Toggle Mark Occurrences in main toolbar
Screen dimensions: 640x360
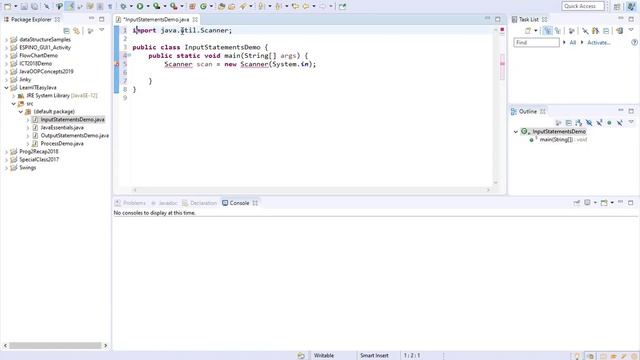click(x=70, y=6)
